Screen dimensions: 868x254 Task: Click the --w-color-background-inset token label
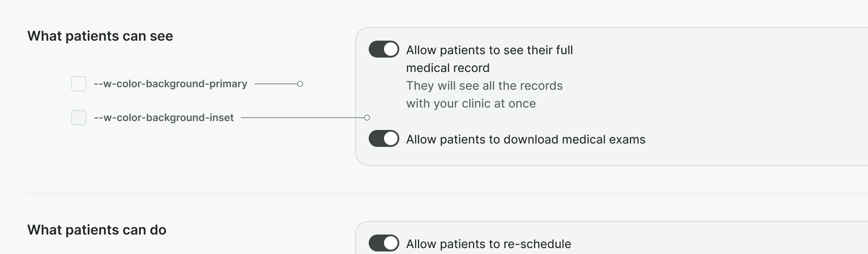click(x=164, y=118)
